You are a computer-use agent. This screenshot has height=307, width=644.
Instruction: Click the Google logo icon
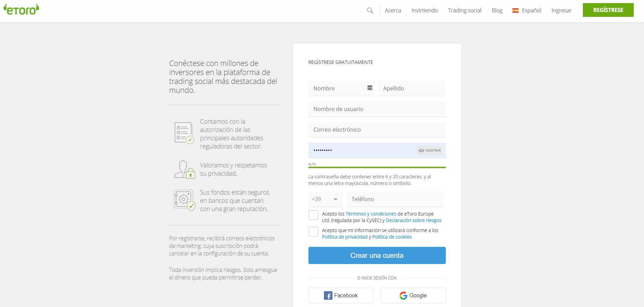pyautogui.click(x=403, y=296)
